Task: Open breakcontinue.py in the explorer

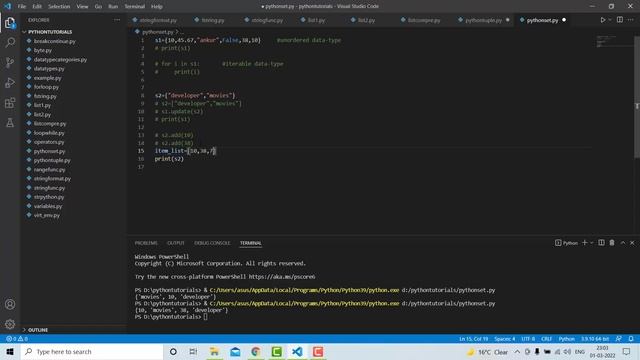Action: (x=55, y=41)
